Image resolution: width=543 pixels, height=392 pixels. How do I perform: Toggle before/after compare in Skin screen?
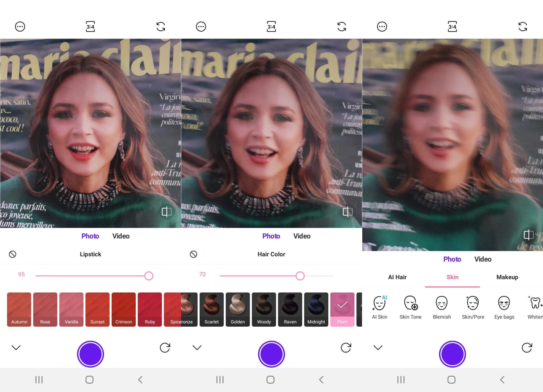529,235
